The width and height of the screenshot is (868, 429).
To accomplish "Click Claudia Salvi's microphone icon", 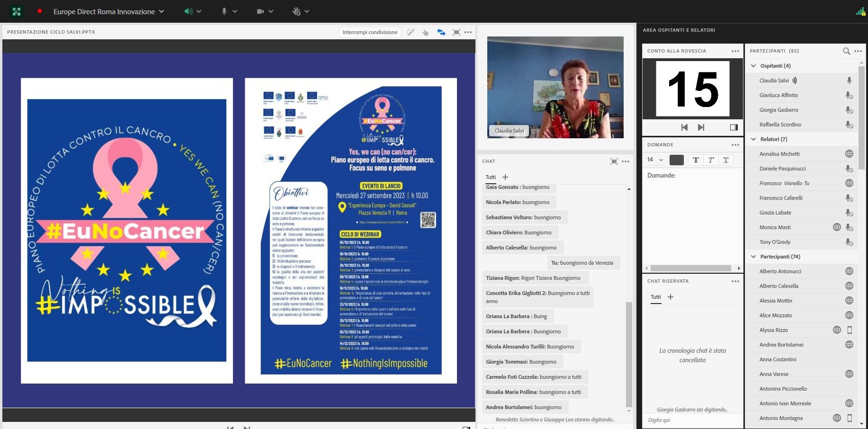I will coord(850,80).
